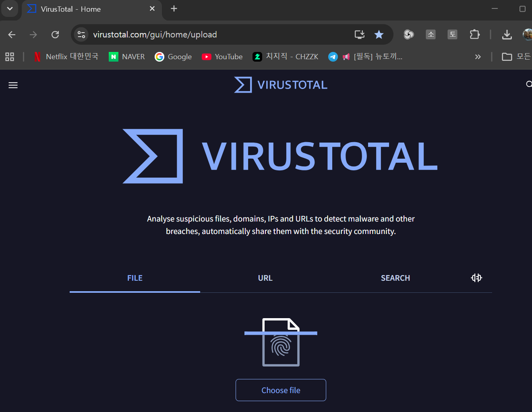
Task: Open the Google bookmark
Action: pos(174,57)
